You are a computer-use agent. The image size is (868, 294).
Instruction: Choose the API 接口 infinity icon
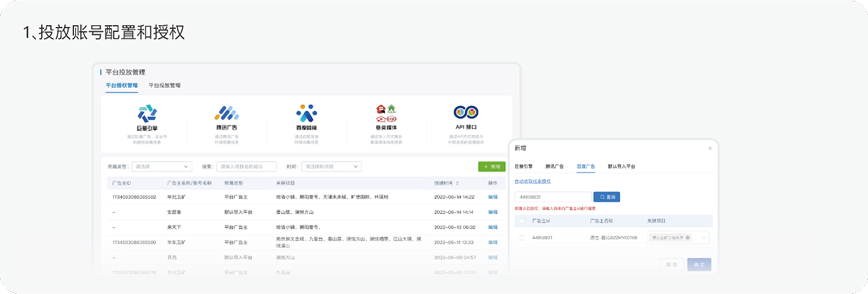(466, 112)
